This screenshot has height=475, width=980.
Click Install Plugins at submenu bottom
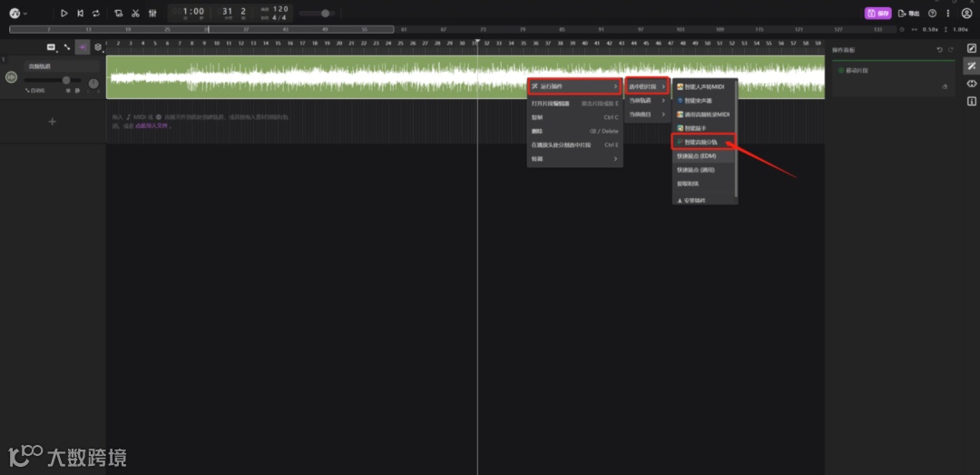tap(702, 201)
